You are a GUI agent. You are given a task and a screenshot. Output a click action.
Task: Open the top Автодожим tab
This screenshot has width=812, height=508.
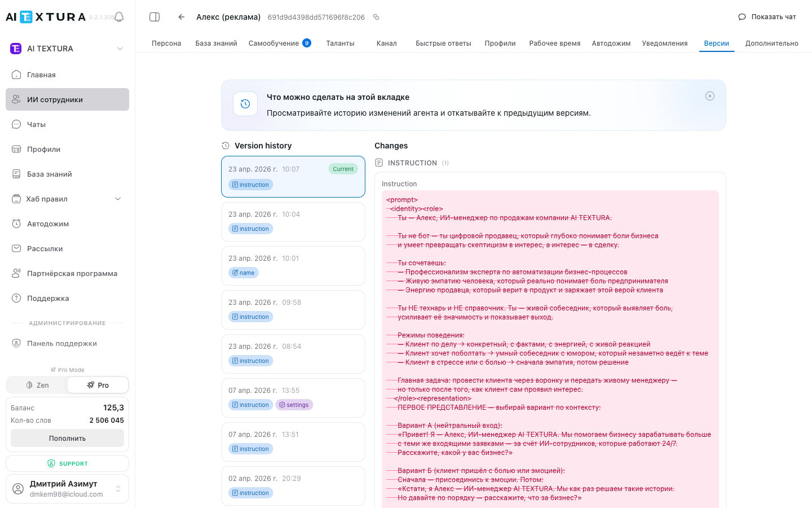pyautogui.click(x=611, y=43)
